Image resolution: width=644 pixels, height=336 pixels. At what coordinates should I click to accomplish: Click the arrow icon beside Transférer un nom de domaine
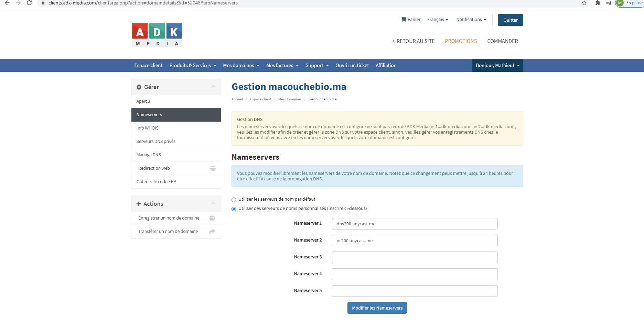212,232
